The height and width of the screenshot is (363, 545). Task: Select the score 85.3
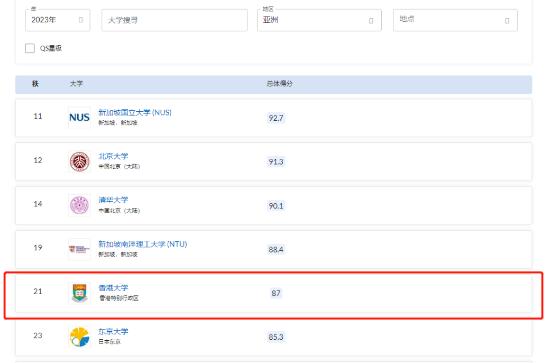point(276,337)
